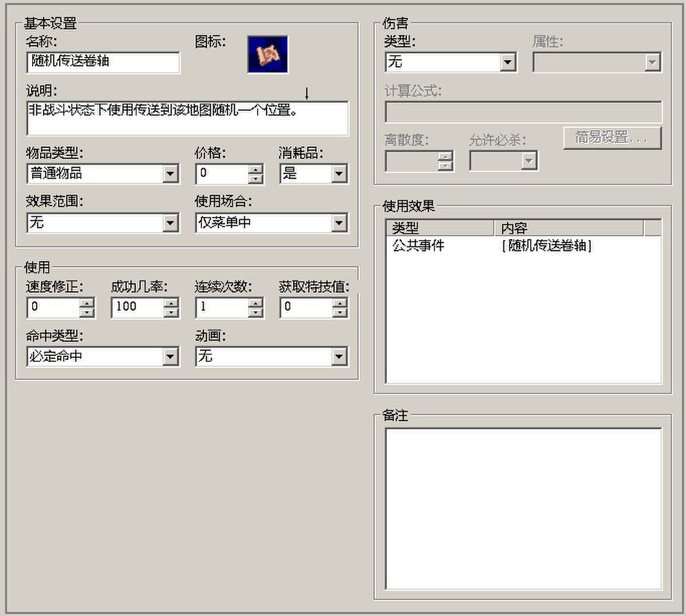
Task: Click the 名称 name field containing 随机传送卷轴
Action: (x=103, y=62)
